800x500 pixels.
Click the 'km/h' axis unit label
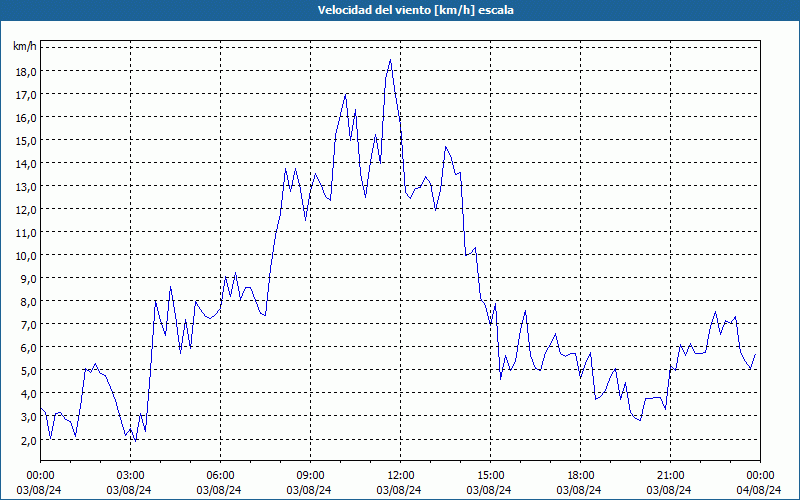[x=25, y=47]
